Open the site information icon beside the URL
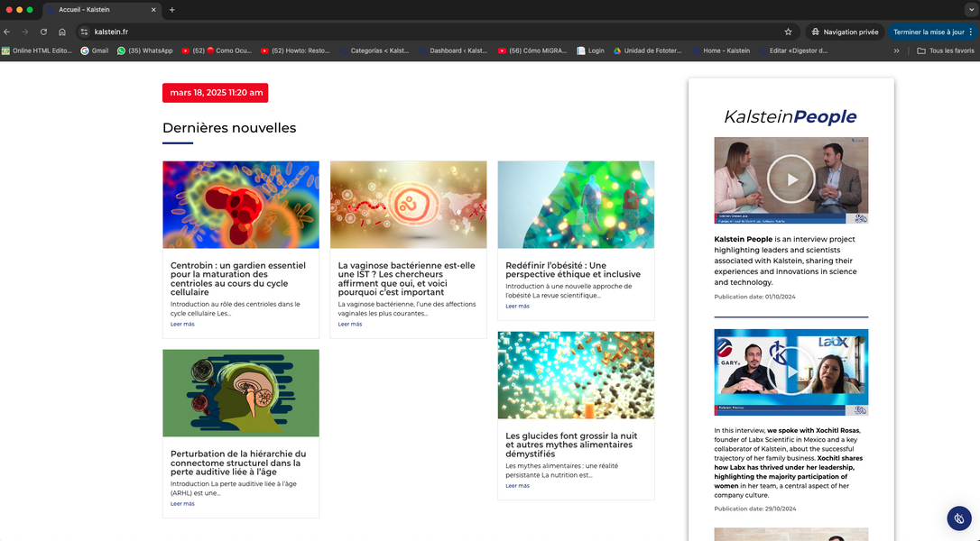Viewport: 980px width, 541px height. [84, 32]
